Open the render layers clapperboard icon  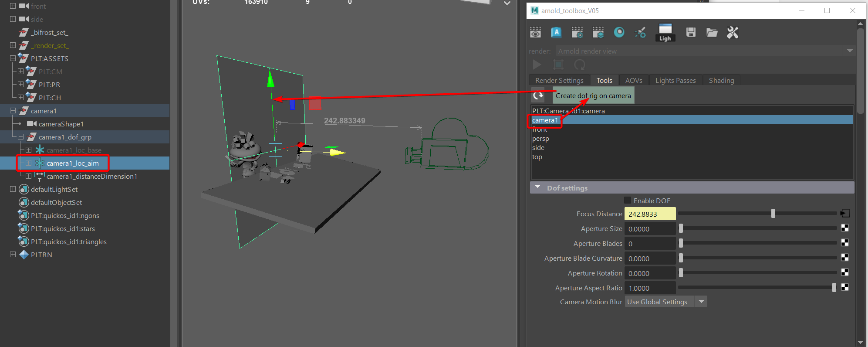(598, 32)
